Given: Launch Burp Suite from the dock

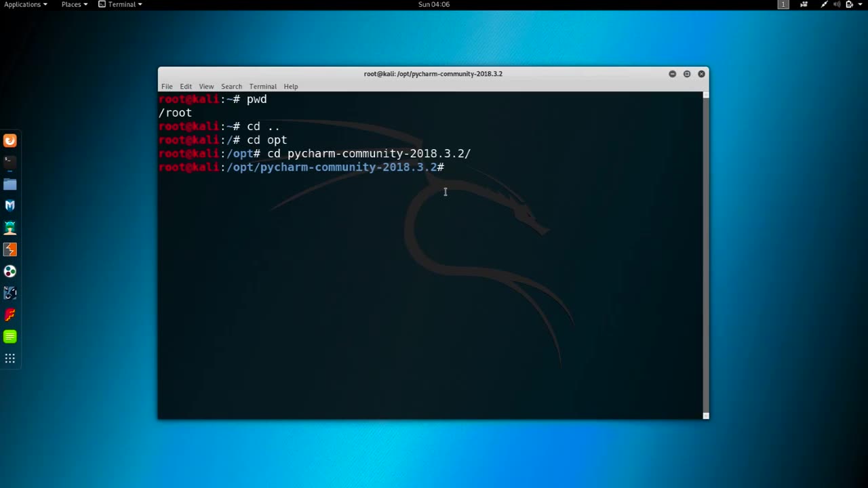Looking at the screenshot, I should coord(10,249).
